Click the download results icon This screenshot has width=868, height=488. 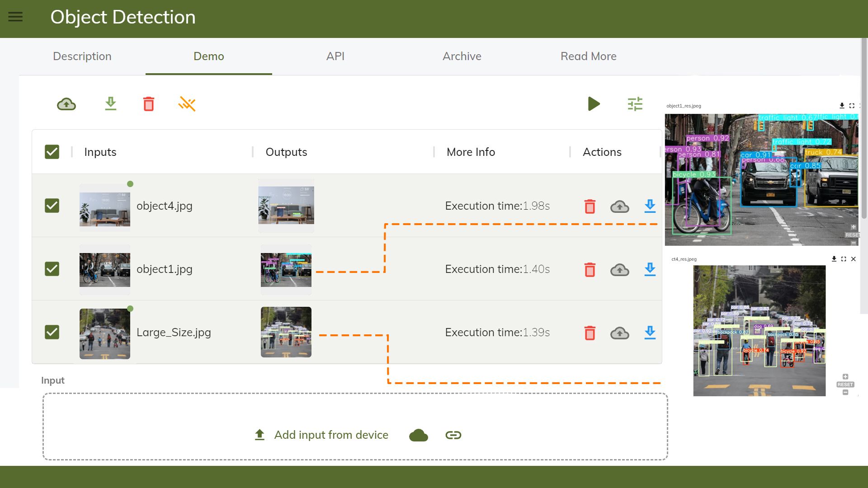(x=110, y=103)
